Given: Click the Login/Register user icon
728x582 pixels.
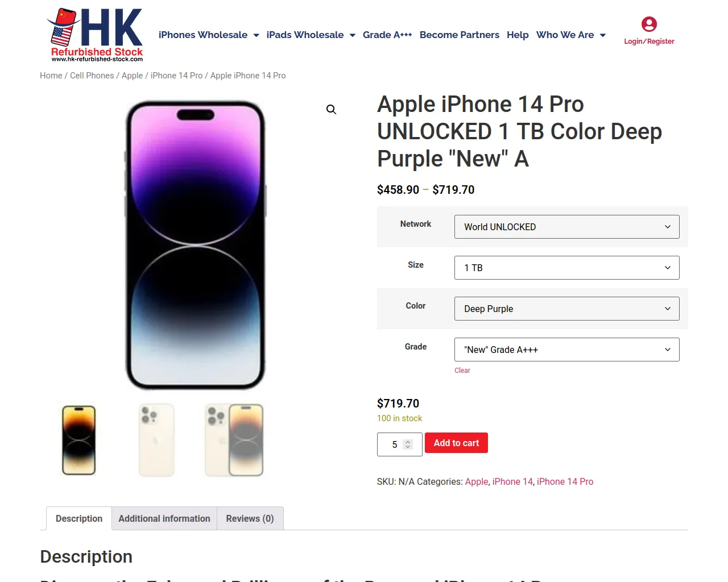Looking at the screenshot, I should click(x=649, y=24).
